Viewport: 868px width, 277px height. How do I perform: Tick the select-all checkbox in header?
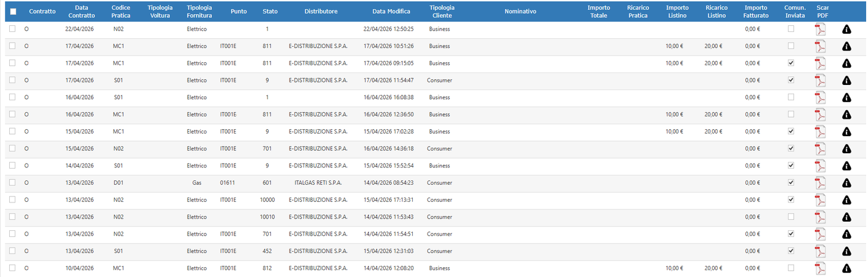[x=13, y=12]
